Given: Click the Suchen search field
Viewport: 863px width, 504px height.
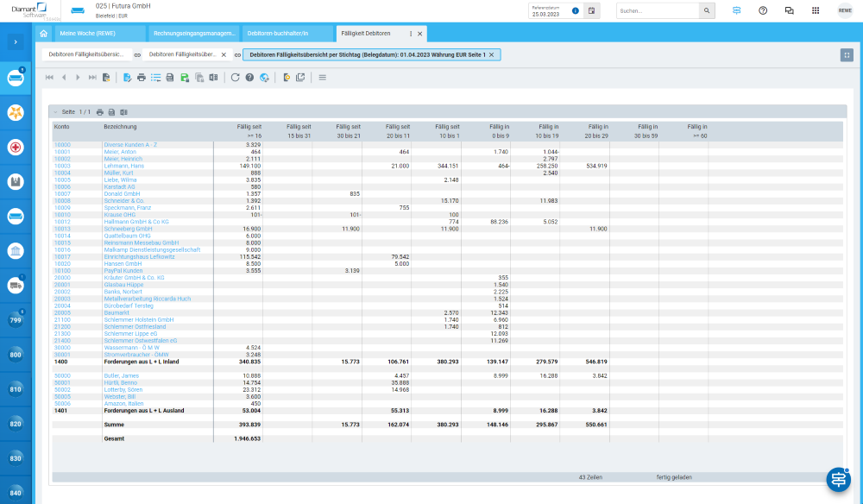Looking at the screenshot, I should [658, 10].
